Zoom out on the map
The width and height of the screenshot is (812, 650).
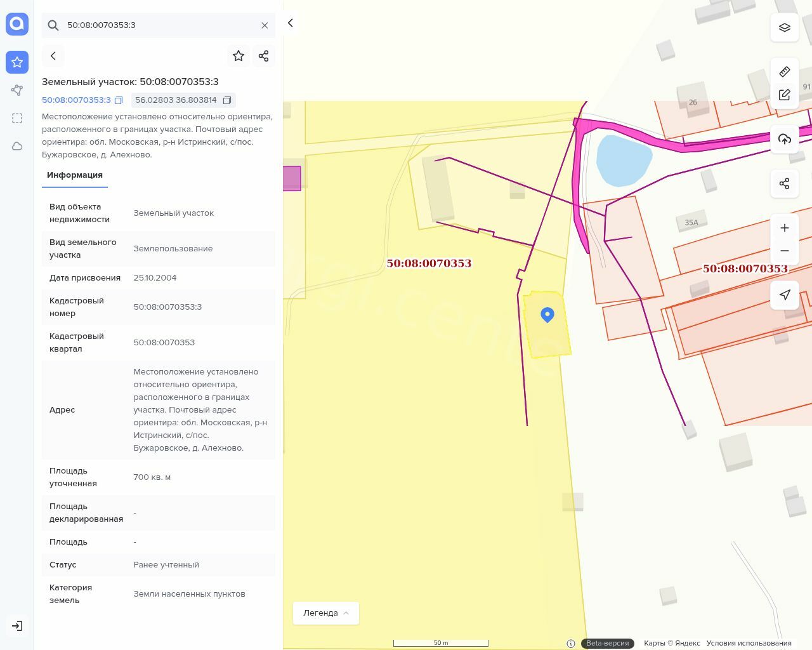pos(785,251)
